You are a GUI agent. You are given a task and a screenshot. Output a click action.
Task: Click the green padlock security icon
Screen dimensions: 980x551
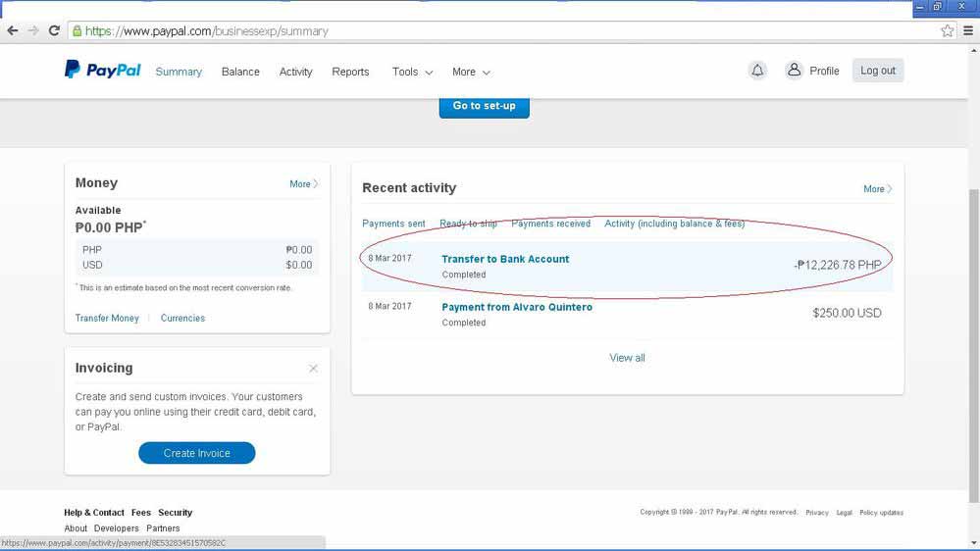click(x=77, y=30)
